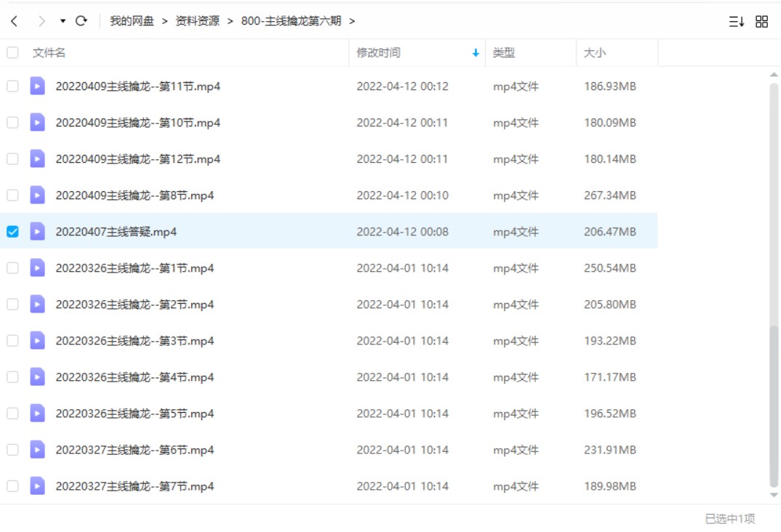Select file 20220409主线擒龙--第8节.mp4
The image size is (781, 532).
pyautogui.click(x=135, y=195)
